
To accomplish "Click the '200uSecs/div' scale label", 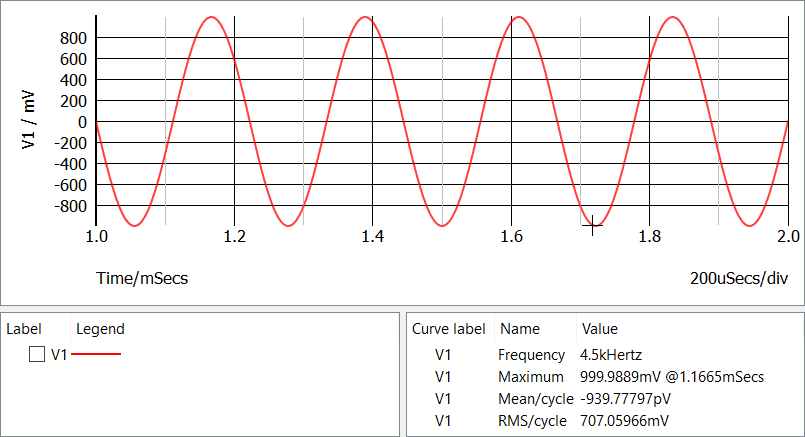I will [x=738, y=278].
